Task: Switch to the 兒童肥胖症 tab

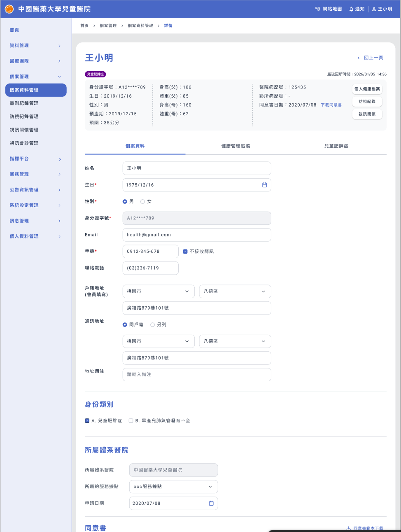Action: pos(336,146)
